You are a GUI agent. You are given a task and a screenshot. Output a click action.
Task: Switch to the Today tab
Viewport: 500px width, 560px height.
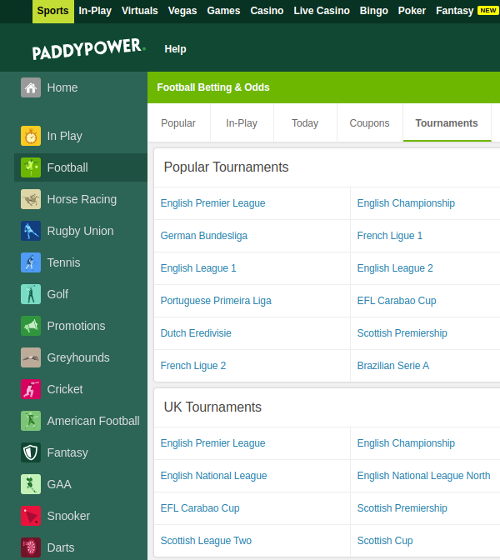305,123
